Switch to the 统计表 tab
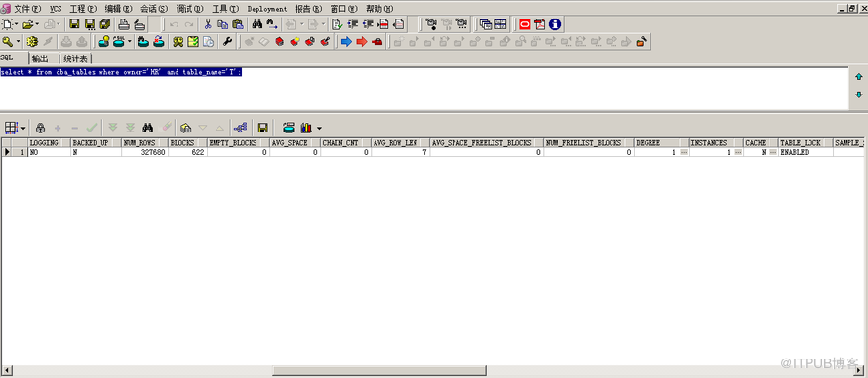868x378 pixels. (x=75, y=58)
